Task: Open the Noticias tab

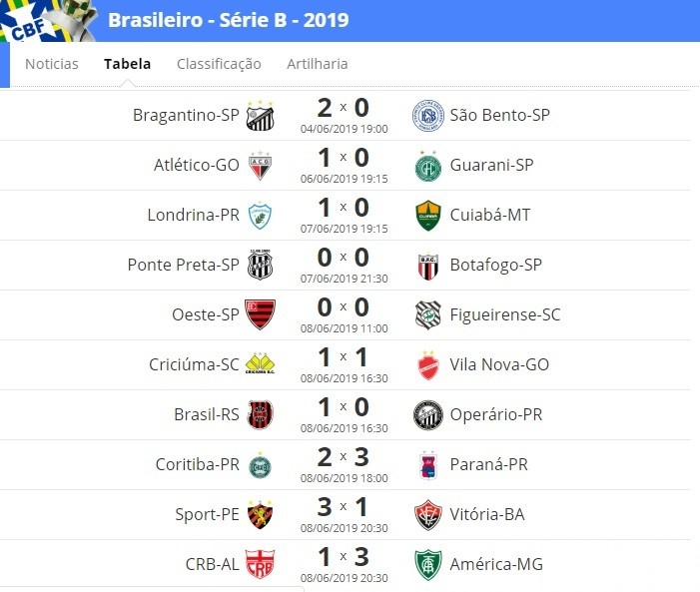Action: tap(52, 64)
